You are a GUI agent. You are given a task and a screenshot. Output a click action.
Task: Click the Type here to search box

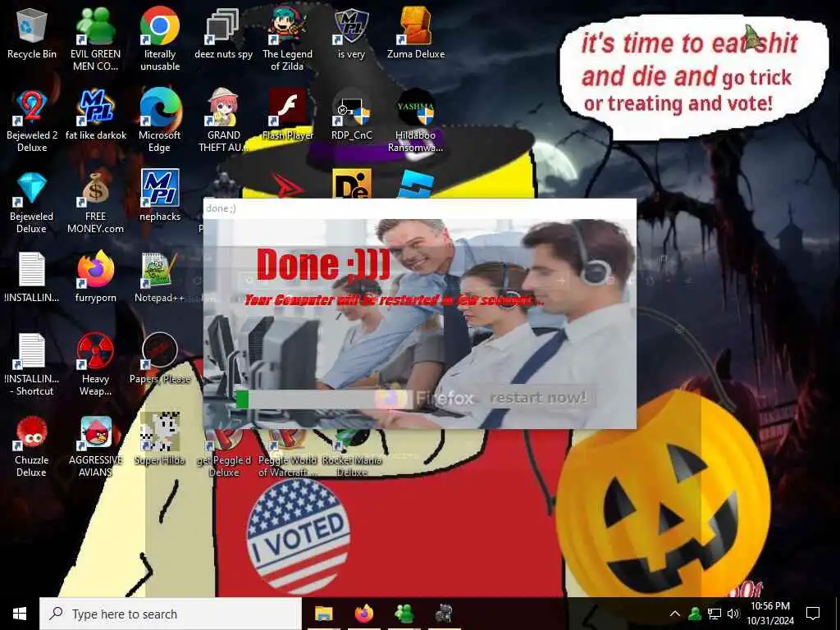171,614
